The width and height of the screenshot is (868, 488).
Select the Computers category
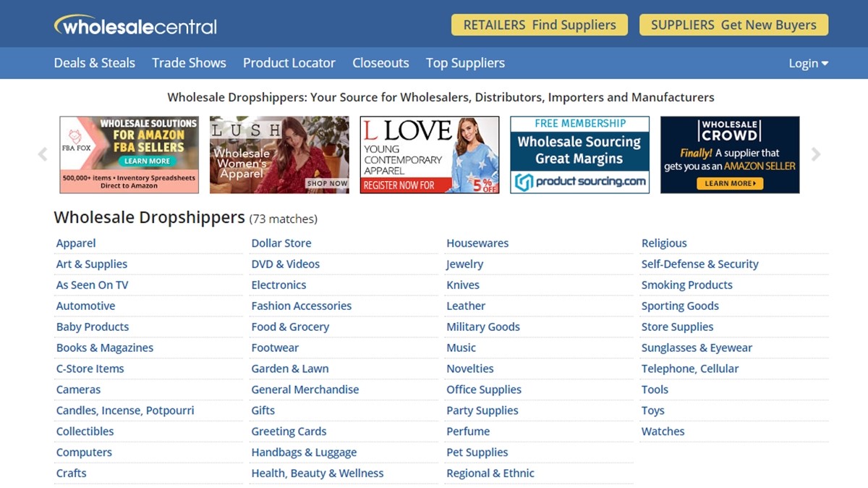click(84, 453)
